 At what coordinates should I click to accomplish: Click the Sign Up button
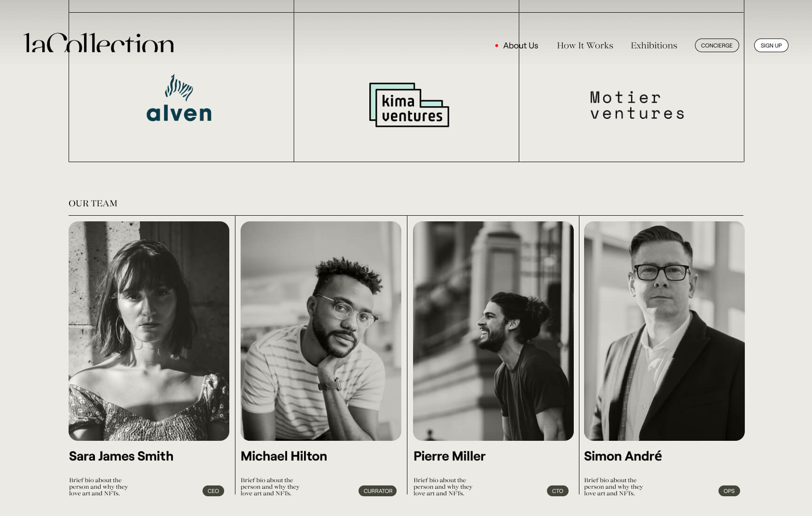[771, 46]
